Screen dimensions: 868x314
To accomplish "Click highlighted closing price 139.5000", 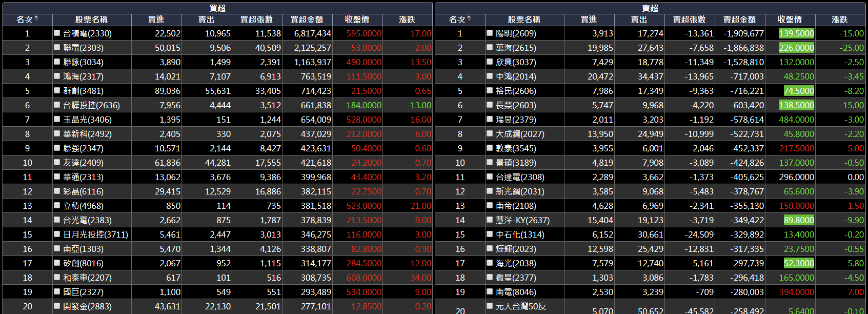I will click(796, 33).
